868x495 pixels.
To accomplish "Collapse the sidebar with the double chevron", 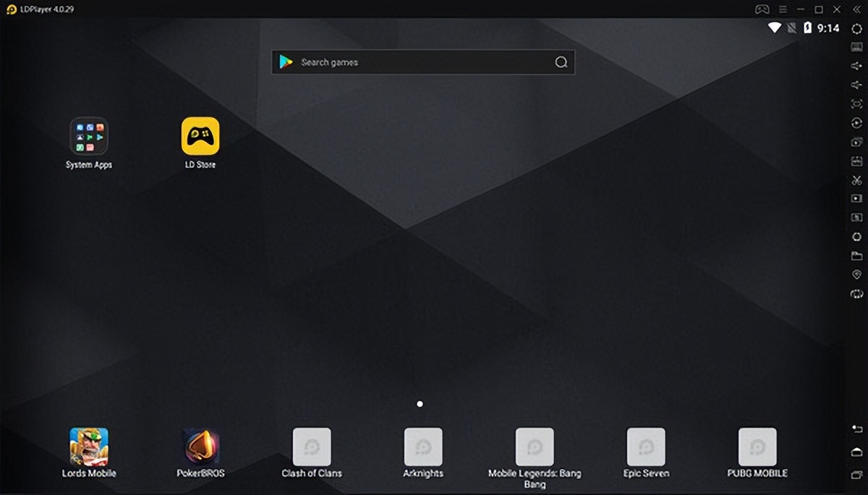I will point(856,9).
